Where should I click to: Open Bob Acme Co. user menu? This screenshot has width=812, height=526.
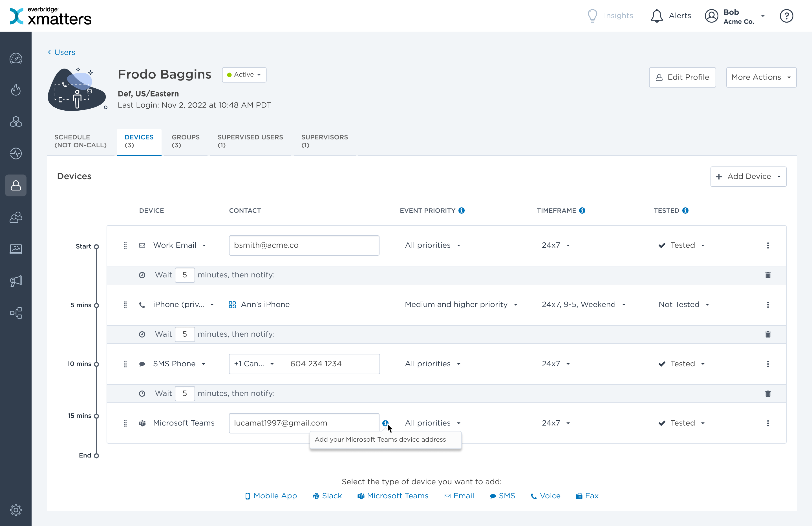coord(735,16)
